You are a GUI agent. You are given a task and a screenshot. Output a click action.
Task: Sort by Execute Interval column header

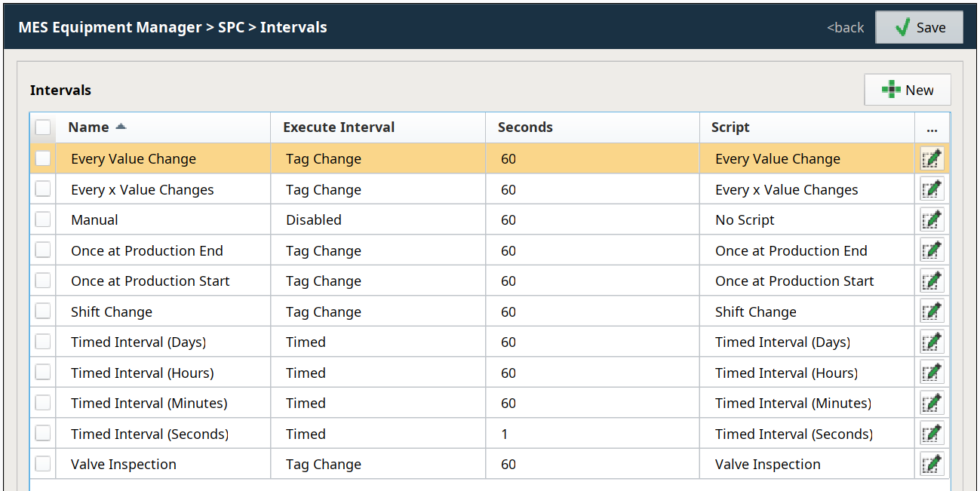[339, 127]
